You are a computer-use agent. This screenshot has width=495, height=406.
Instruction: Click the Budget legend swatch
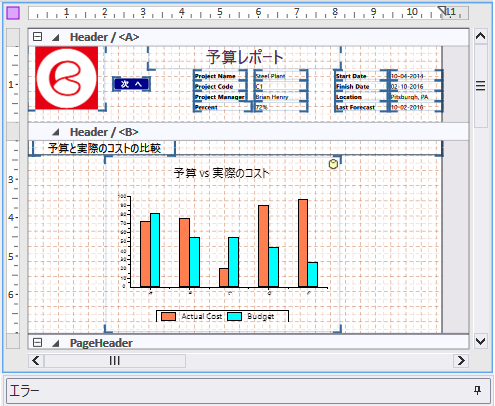click(234, 317)
